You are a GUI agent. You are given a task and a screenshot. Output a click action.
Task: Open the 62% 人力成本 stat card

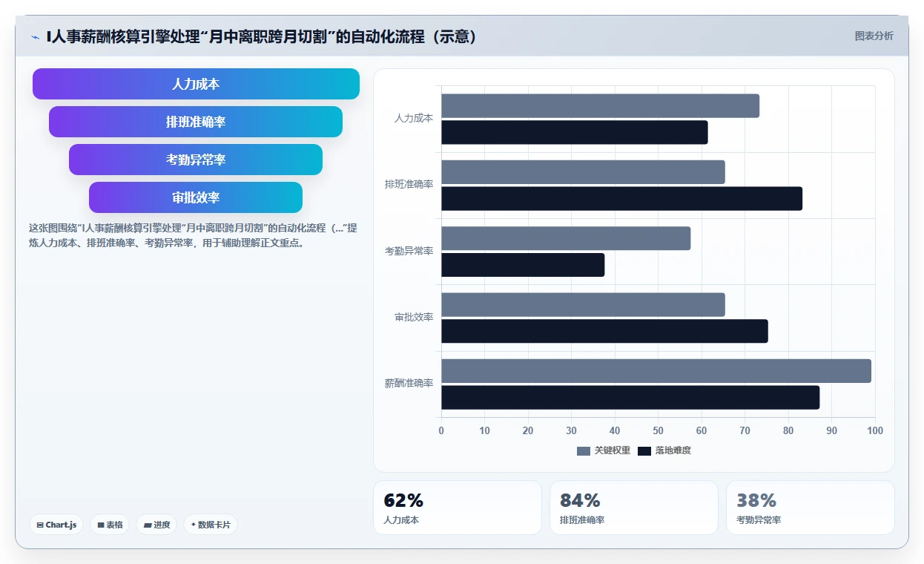(458, 508)
